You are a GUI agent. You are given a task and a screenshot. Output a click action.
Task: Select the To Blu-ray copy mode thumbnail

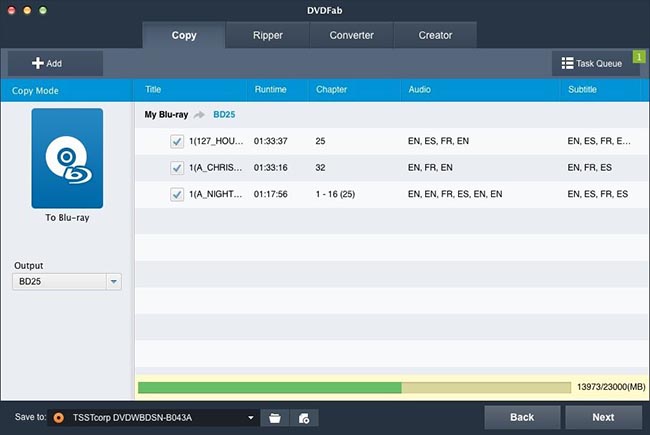pos(67,158)
